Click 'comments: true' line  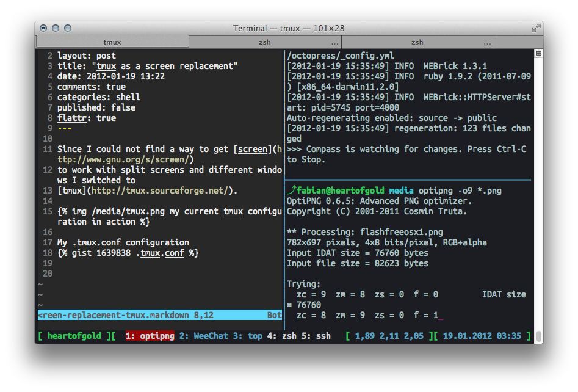tap(92, 87)
